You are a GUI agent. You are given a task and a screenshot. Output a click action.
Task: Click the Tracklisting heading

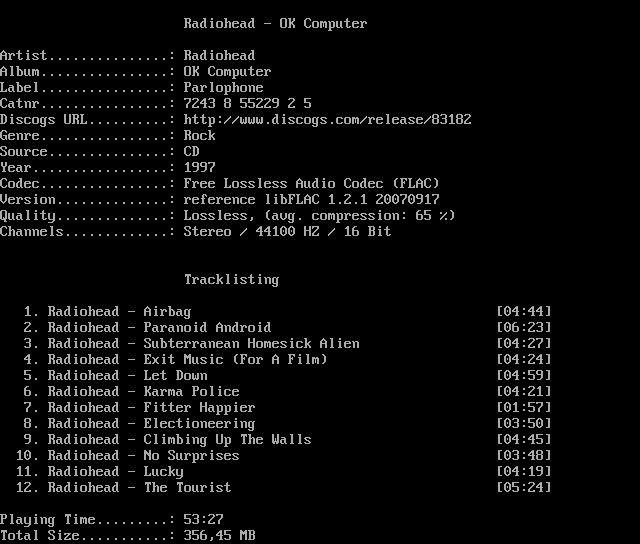coord(231,280)
